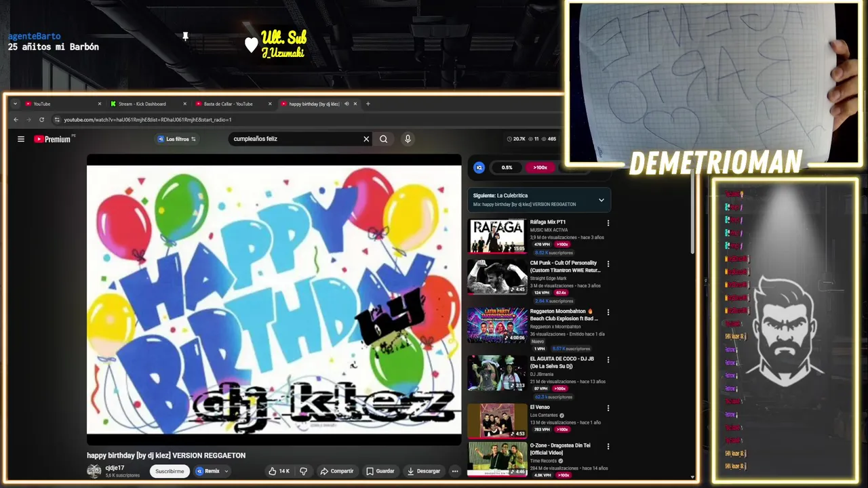This screenshot has width=868, height=488.
Task: Open the browser tab search dropdown arrow
Action: pyautogui.click(x=15, y=104)
